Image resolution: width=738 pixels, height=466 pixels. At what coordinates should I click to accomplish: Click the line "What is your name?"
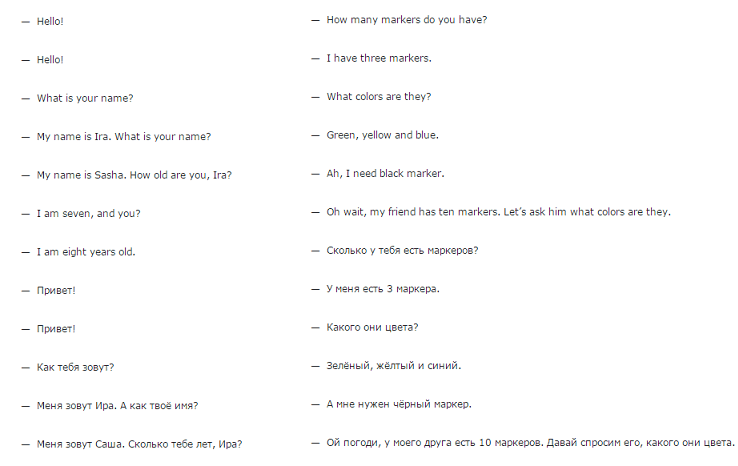click(85, 98)
